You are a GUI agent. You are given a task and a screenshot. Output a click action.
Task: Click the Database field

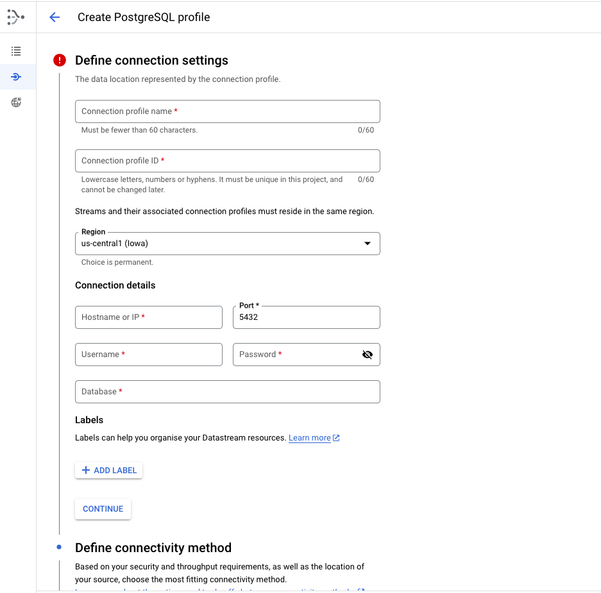pos(228,392)
